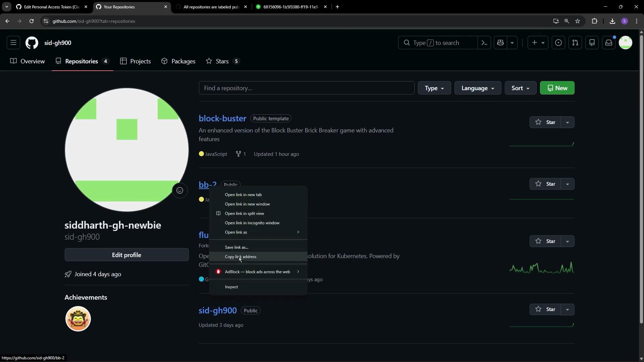
Task: Expand the Type filter dropdown
Action: point(434,88)
